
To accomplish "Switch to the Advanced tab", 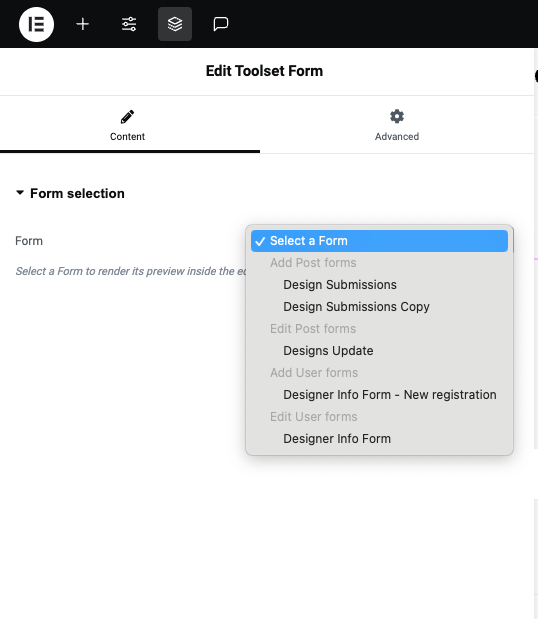I will pos(397,125).
